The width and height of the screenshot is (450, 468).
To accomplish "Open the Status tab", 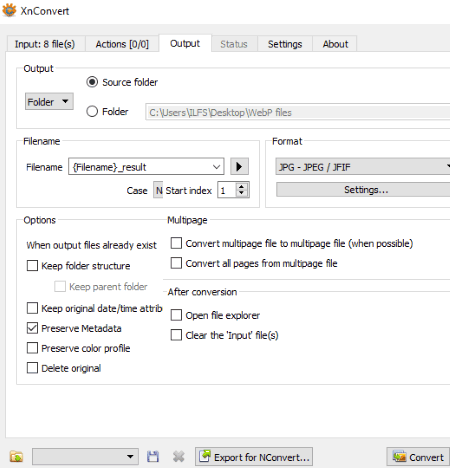I will point(234,44).
